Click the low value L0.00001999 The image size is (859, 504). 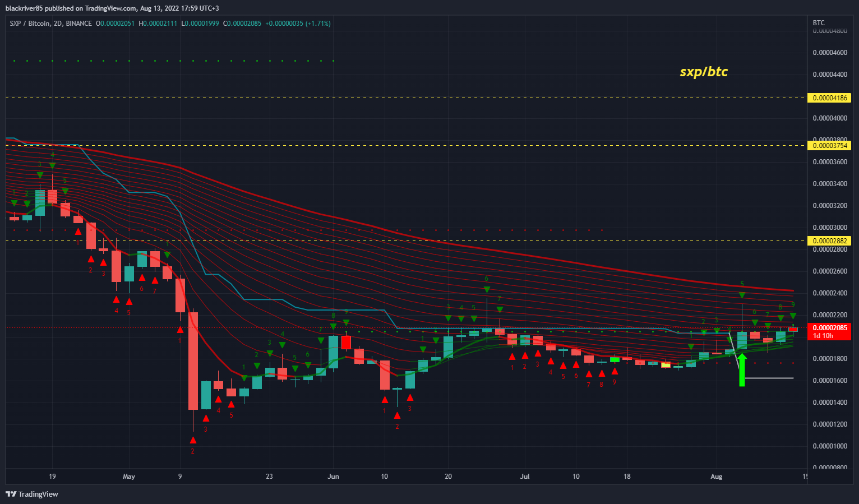[x=200, y=24]
